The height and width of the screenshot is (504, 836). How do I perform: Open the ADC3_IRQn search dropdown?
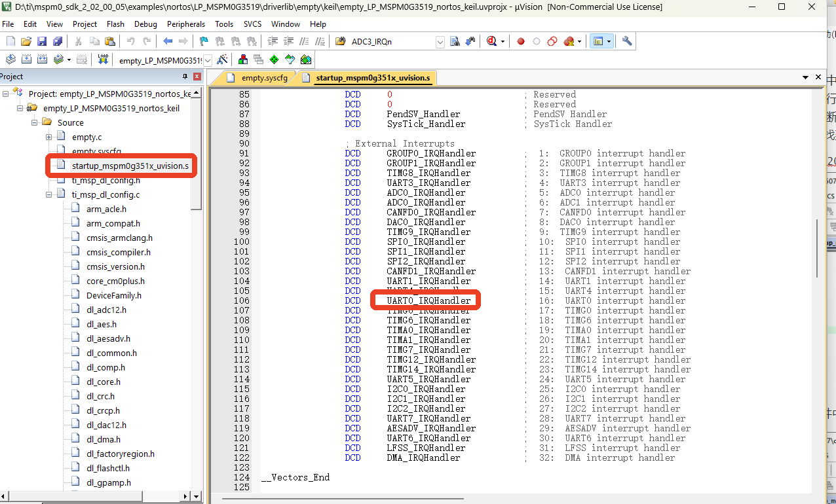point(440,41)
